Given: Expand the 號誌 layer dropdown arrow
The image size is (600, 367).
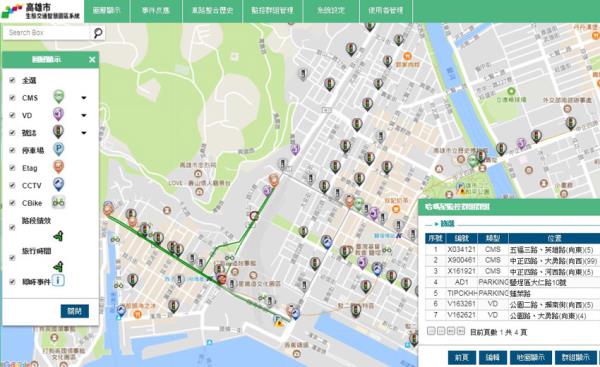Looking at the screenshot, I should [84, 133].
